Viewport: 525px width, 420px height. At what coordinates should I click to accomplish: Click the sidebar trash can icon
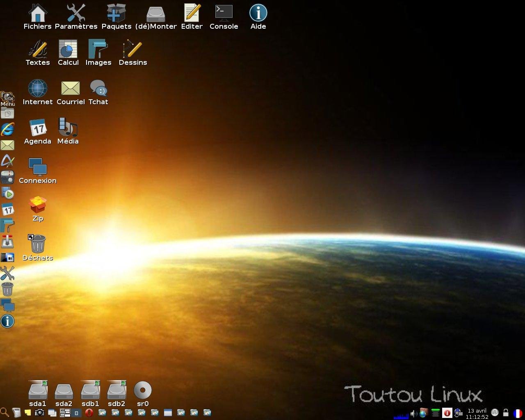coord(7,289)
